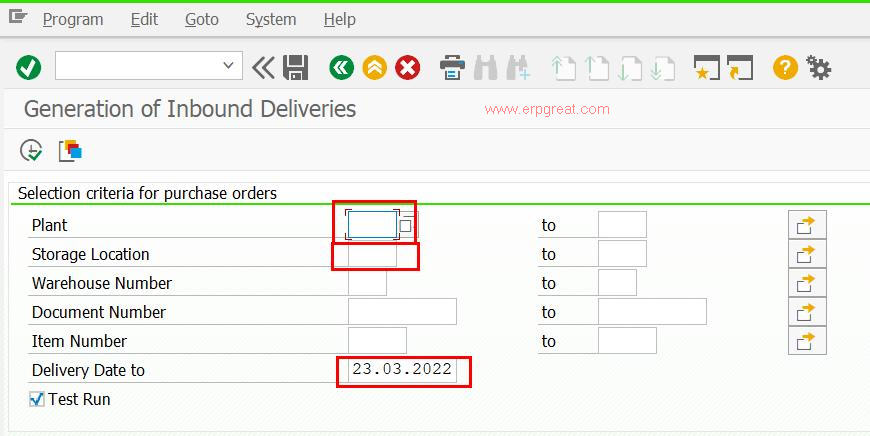Click the Previous Page icon

597,69
